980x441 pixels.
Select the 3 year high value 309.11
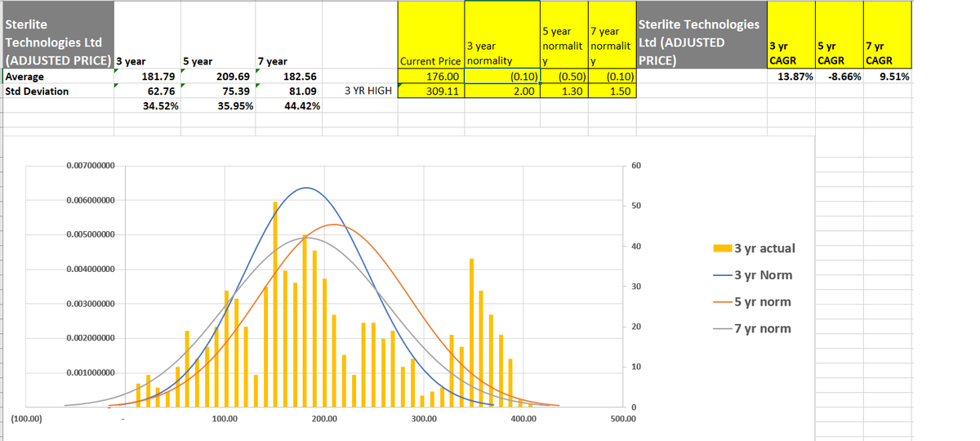point(431,91)
